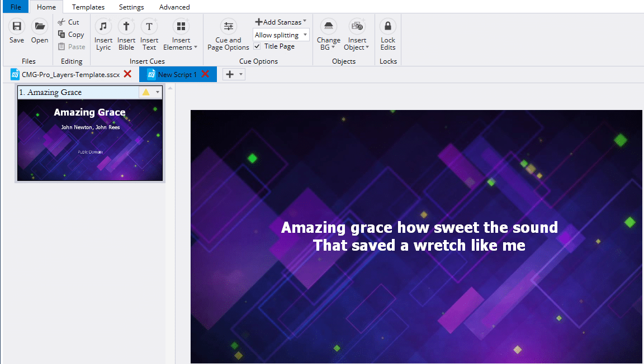Insert a text cue
The width and height of the screenshot is (644, 364).
click(149, 34)
